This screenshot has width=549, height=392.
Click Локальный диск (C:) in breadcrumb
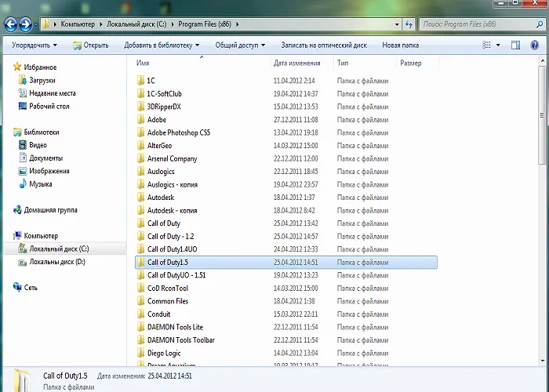tap(136, 24)
